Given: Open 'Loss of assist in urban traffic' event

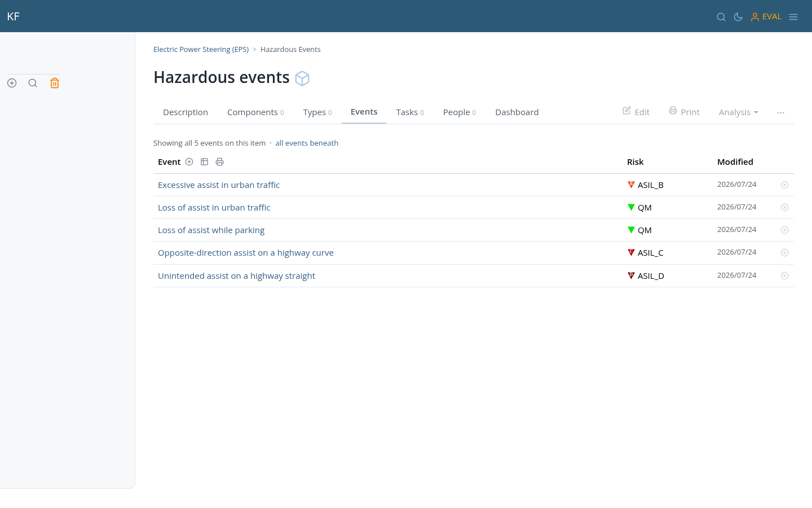Looking at the screenshot, I should tap(214, 208).
